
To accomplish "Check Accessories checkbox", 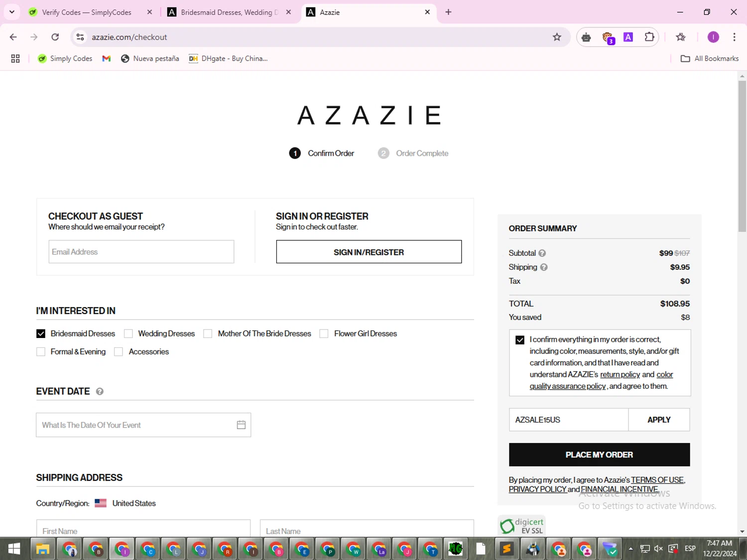I will 119,352.
